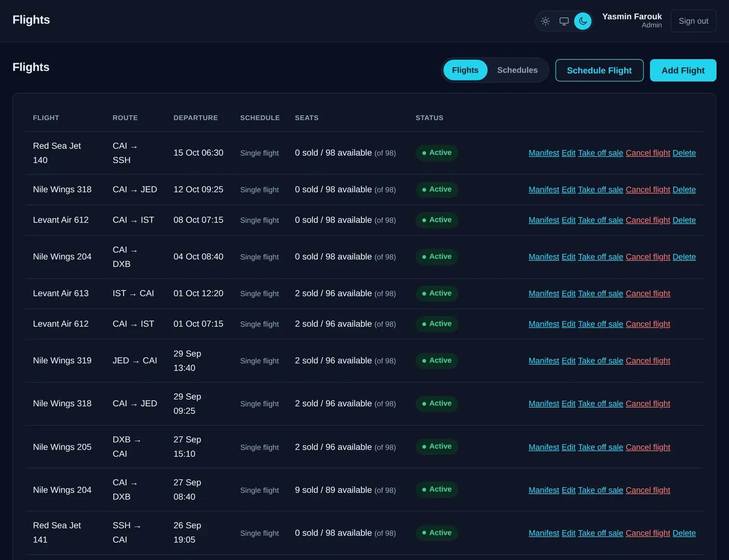Take Nile Wings 318 12 Oct off sale

click(600, 190)
